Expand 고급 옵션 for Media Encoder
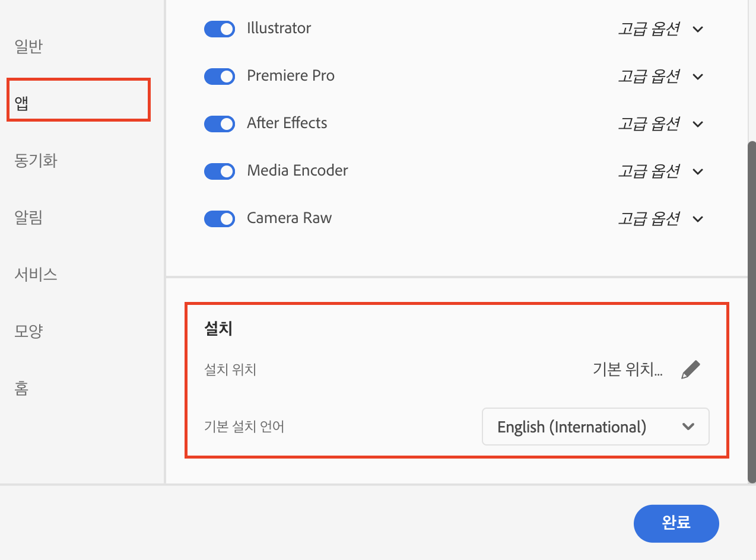756x560 pixels. click(x=660, y=171)
